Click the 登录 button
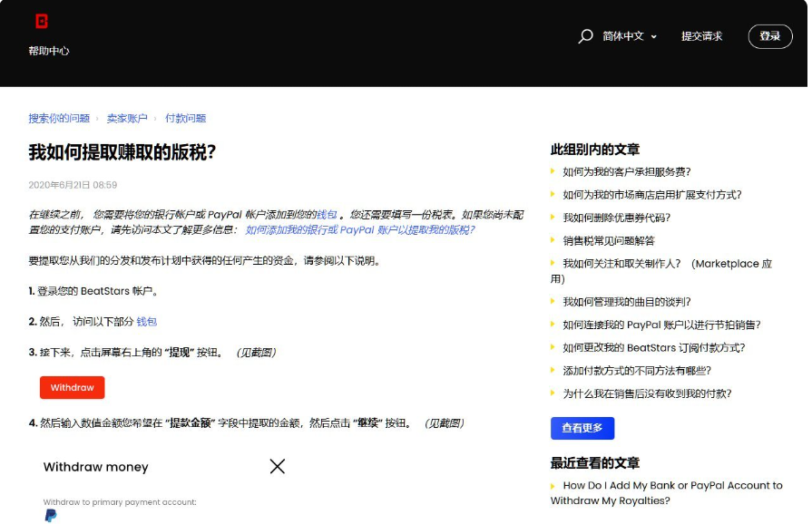 (770, 36)
